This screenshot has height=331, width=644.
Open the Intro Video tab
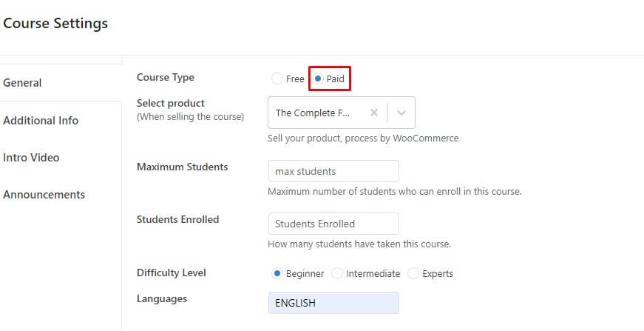(x=31, y=157)
